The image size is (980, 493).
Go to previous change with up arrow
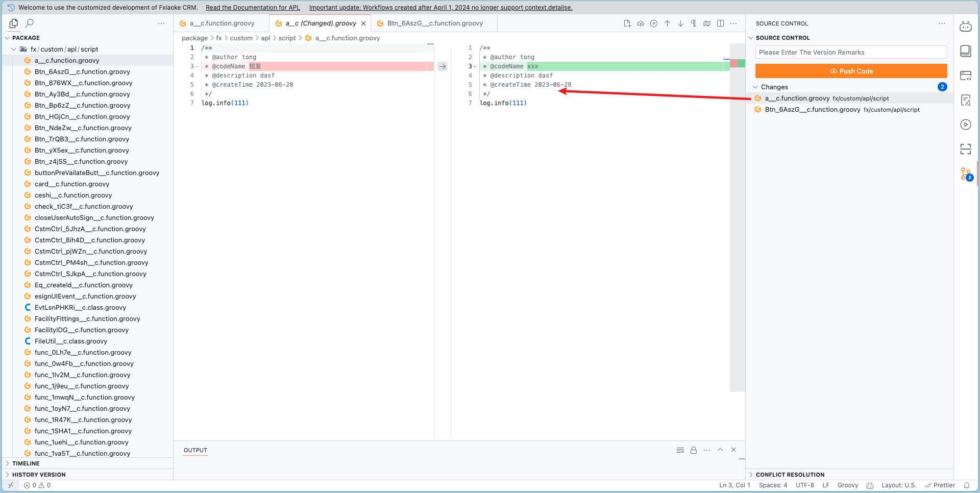(x=667, y=23)
